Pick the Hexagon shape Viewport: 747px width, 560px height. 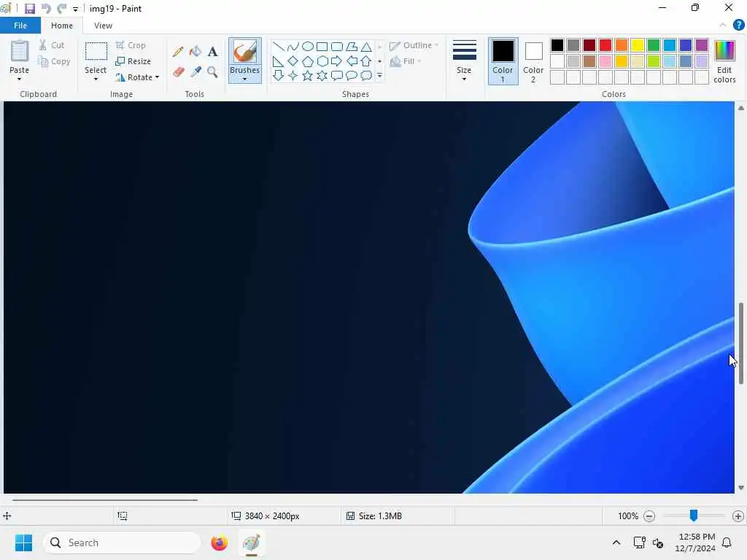tap(322, 61)
